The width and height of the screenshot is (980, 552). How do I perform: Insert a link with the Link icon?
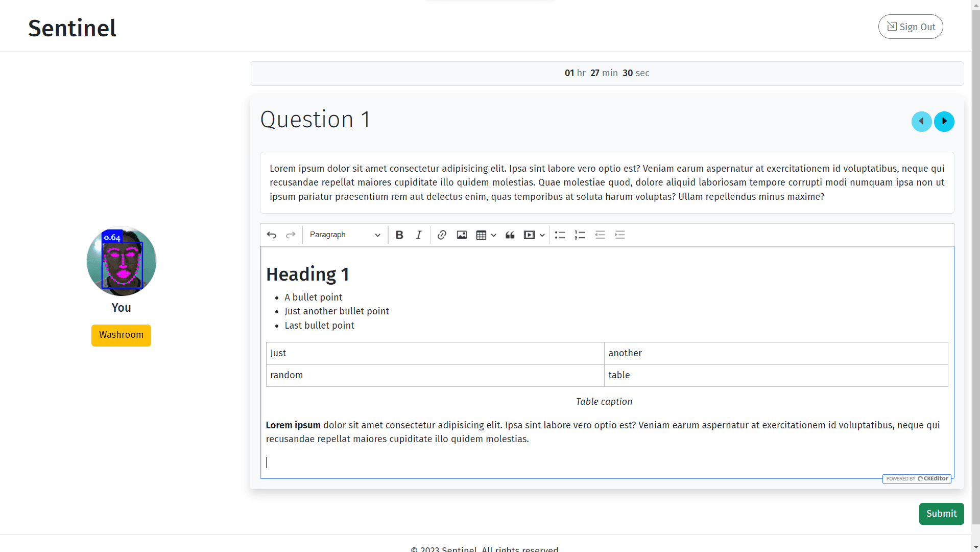click(442, 235)
